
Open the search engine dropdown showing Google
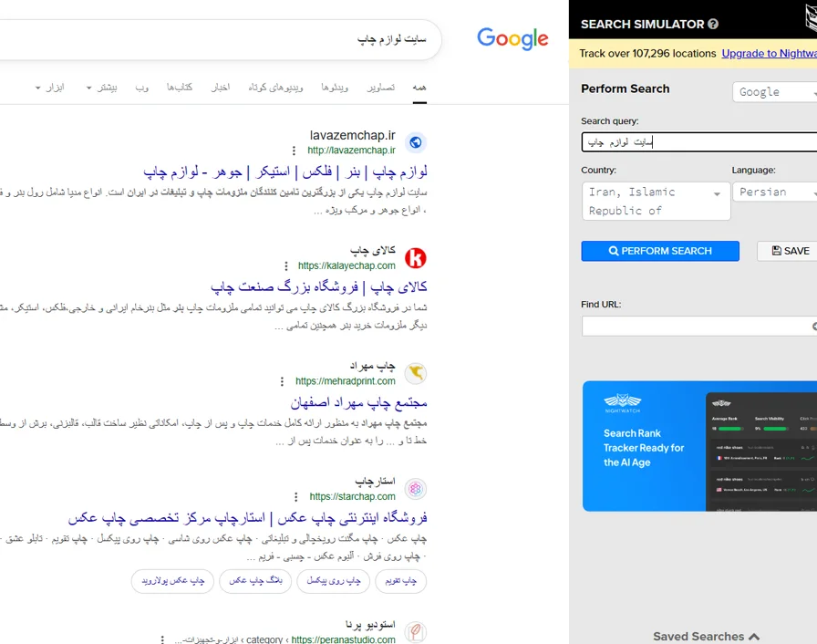[x=775, y=92]
